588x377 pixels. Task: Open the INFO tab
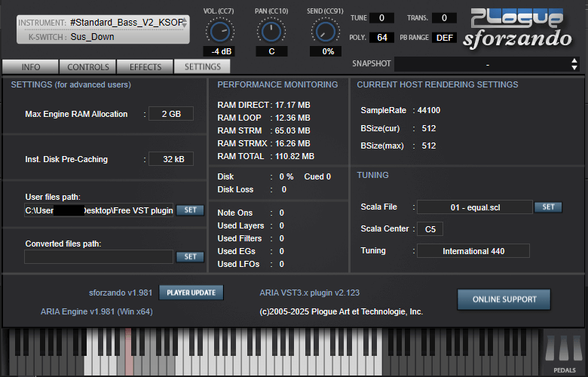point(30,67)
